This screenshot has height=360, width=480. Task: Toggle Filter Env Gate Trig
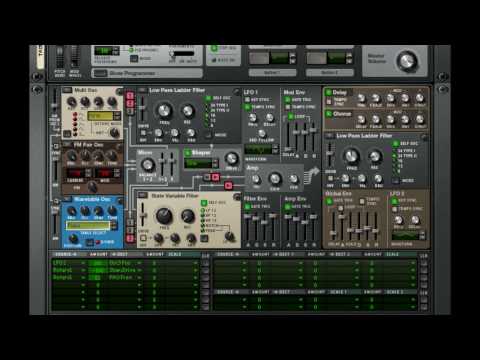point(248,207)
